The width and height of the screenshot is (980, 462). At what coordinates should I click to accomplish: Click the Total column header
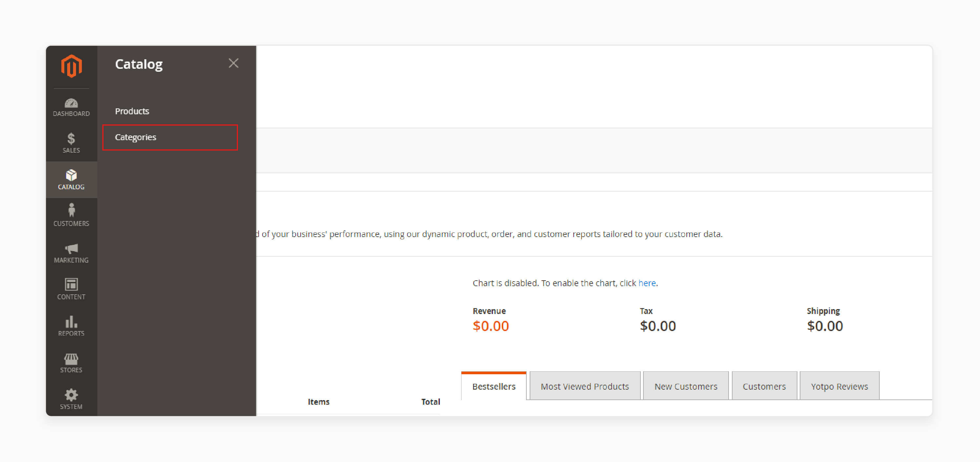(x=430, y=402)
